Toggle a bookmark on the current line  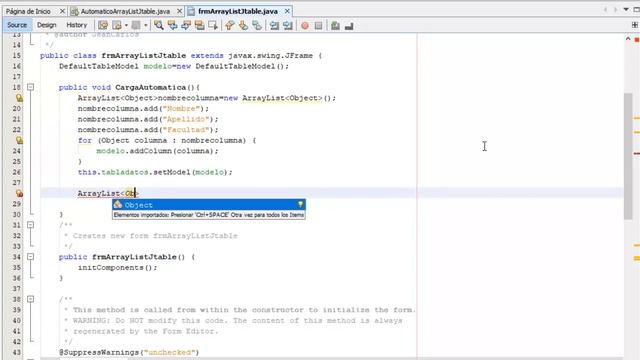pyautogui.click(x=257, y=25)
